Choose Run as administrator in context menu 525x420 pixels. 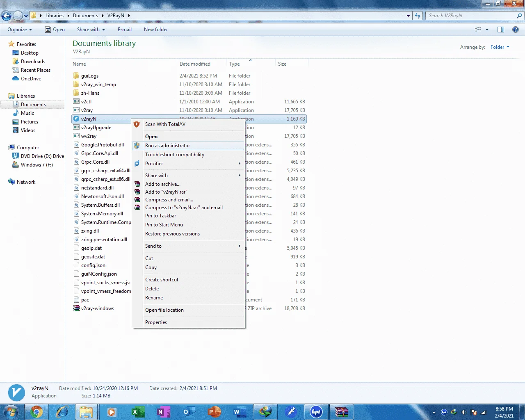(188, 146)
